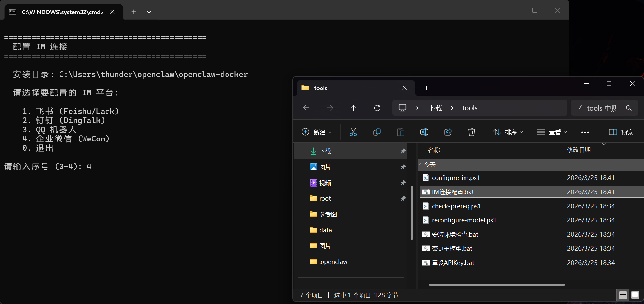Click the Delete trash can icon

[x=471, y=132]
